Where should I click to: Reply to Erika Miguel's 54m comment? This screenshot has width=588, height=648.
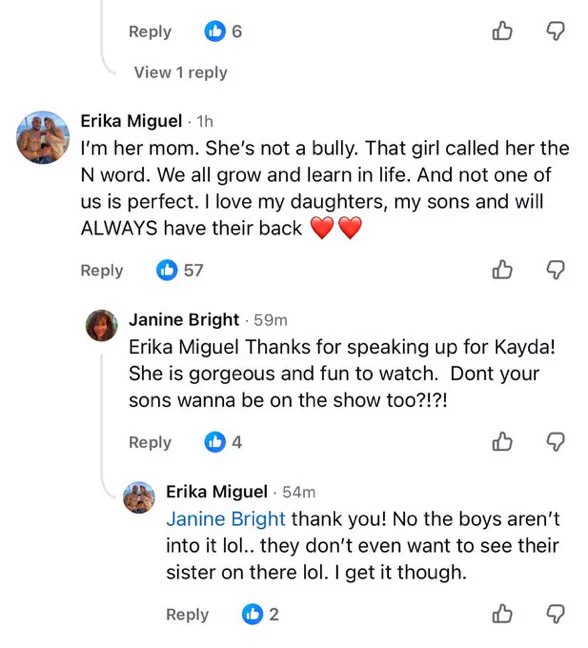click(x=187, y=614)
